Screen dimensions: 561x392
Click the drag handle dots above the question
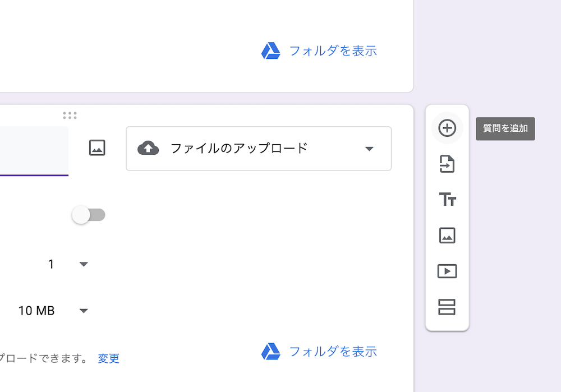point(70,115)
